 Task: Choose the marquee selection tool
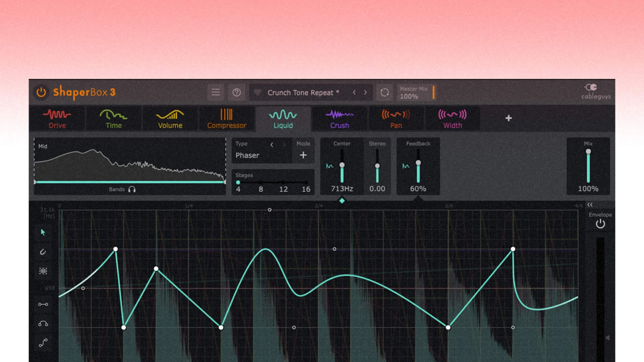tap(43, 271)
